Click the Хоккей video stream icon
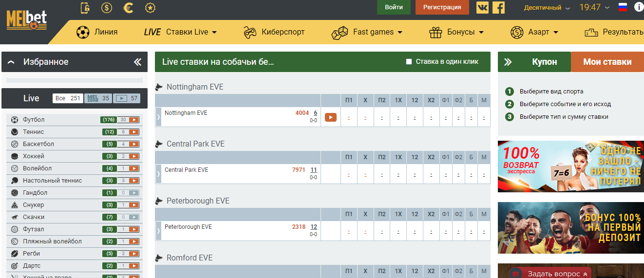The height and width of the screenshot is (278, 644). coord(134,156)
